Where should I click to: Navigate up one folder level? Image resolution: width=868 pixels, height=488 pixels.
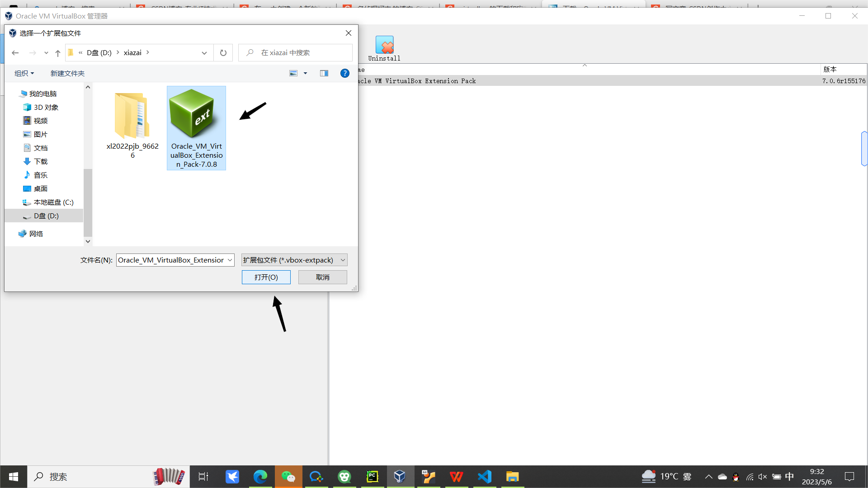(58, 53)
